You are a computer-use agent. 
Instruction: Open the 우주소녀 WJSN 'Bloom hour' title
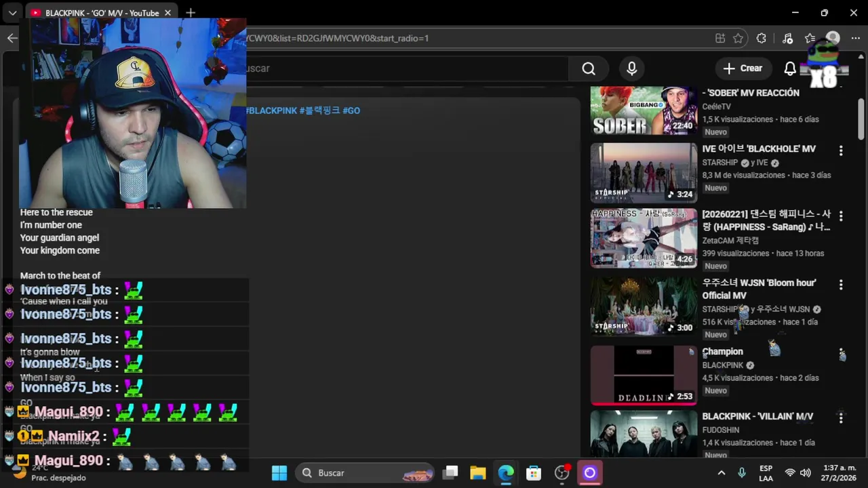click(x=759, y=289)
